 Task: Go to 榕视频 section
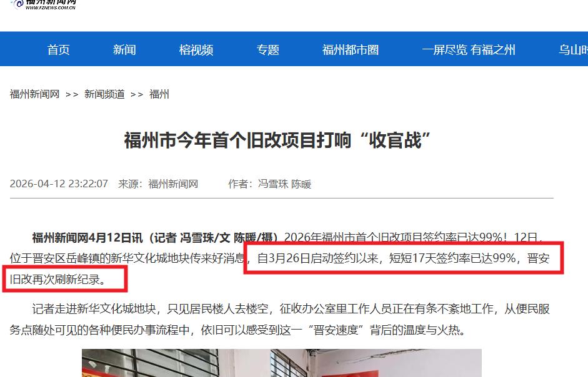pos(196,49)
